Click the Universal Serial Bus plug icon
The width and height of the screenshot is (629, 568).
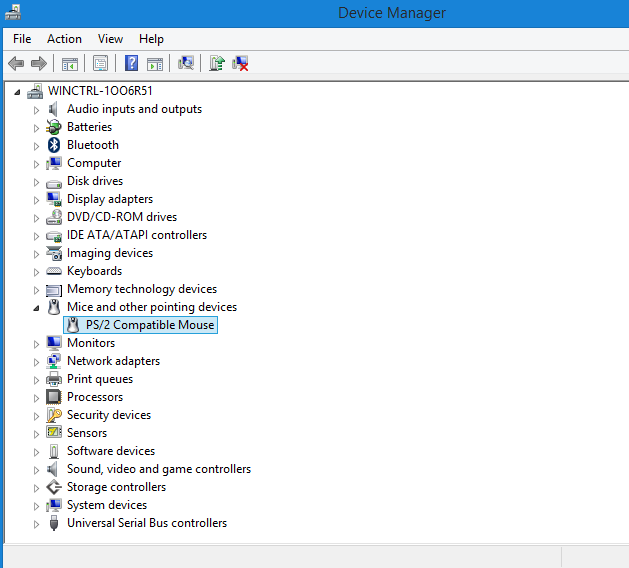click(x=54, y=523)
